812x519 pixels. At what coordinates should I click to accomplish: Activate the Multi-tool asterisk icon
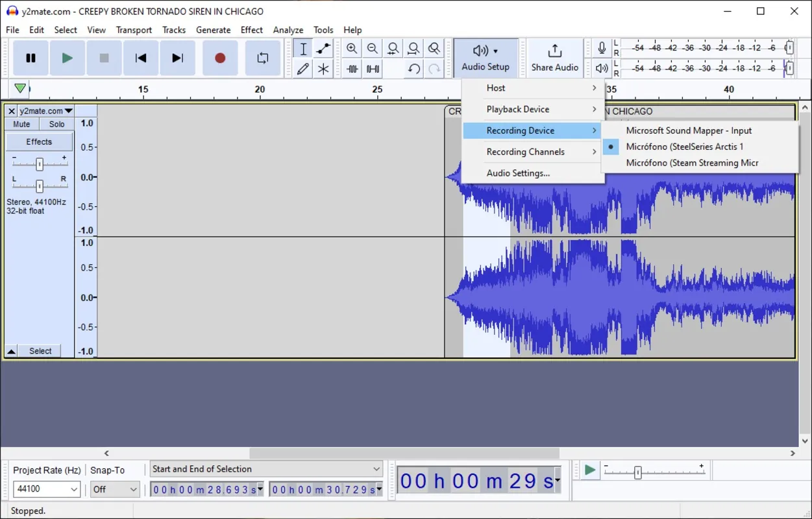(x=323, y=69)
